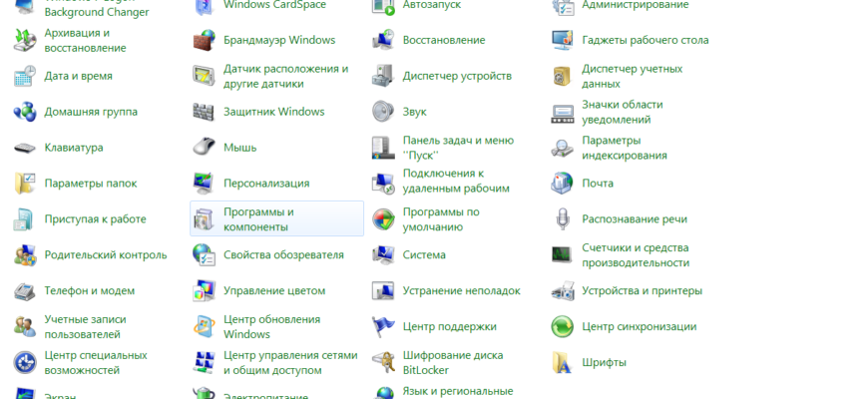Open the Восстановление text link
The width and height of the screenshot is (868, 399).
click(444, 40)
